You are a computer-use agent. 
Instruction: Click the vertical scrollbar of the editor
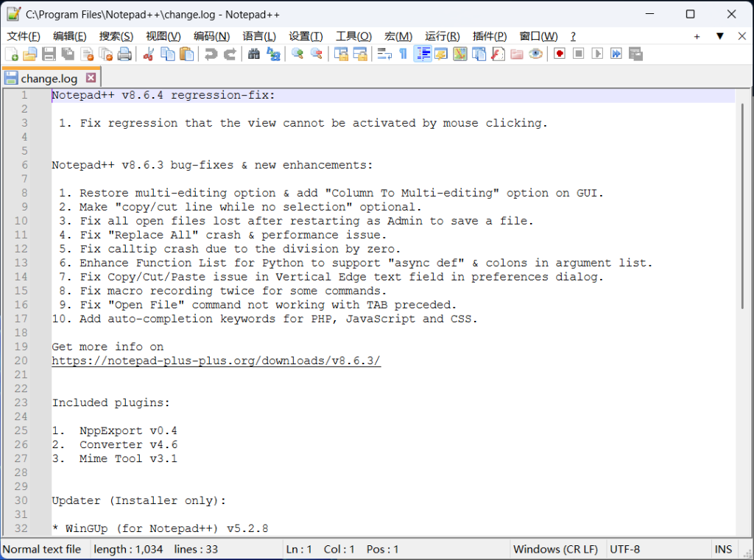pos(743,294)
